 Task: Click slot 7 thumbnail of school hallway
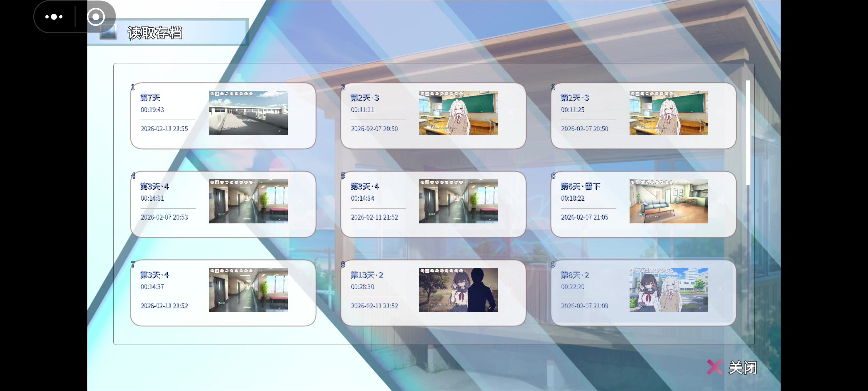248,290
